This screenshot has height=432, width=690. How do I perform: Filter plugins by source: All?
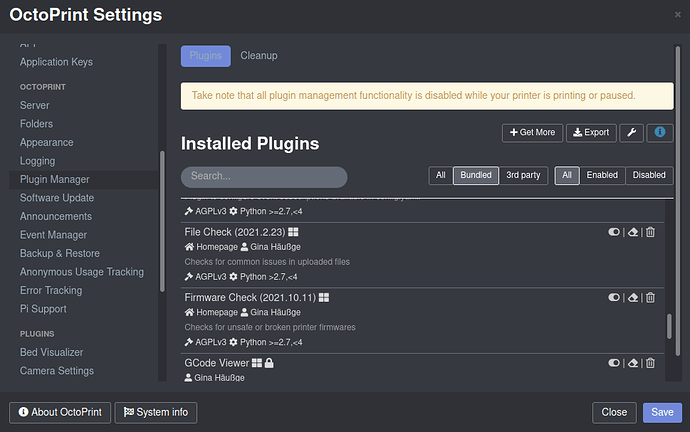point(440,175)
